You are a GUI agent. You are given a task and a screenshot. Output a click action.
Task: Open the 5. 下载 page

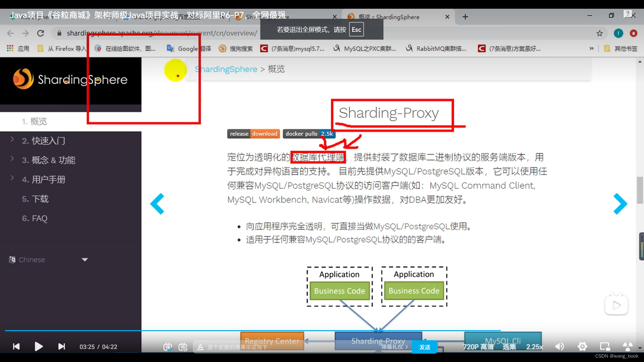coord(35,199)
